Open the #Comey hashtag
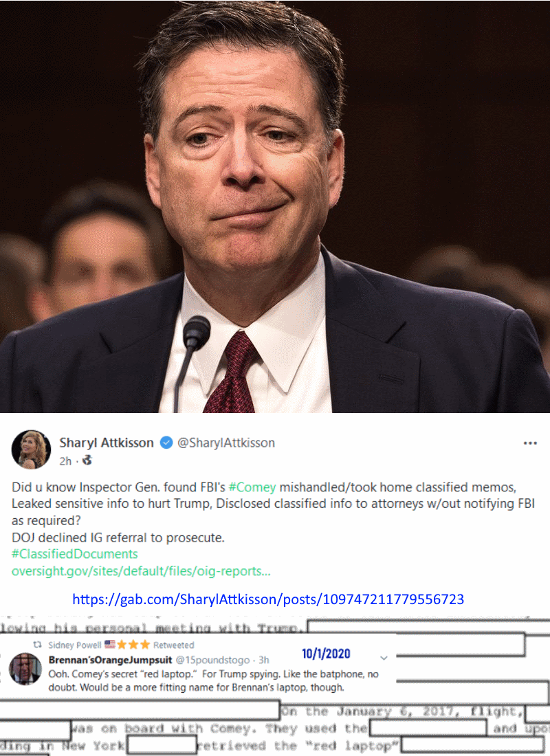This screenshot has height=756, width=550. 252,487
